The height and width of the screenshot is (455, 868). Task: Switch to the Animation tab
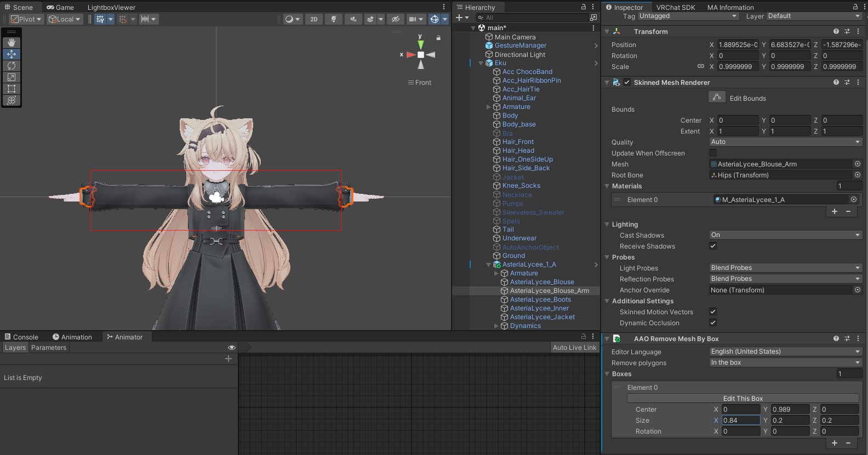click(x=72, y=337)
